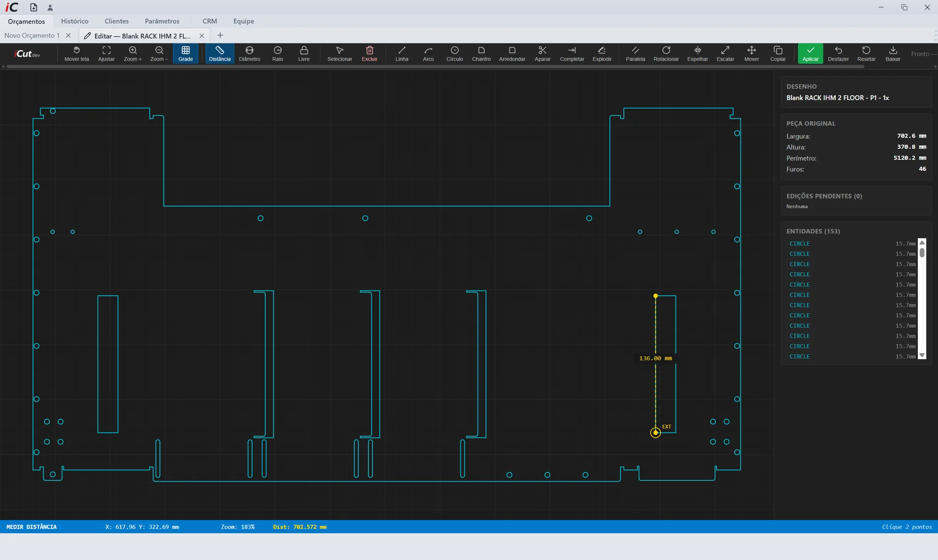Image resolution: width=938 pixels, height=560 pixels.
Task: Click the green Aplicar button
Action: point(810,54)
